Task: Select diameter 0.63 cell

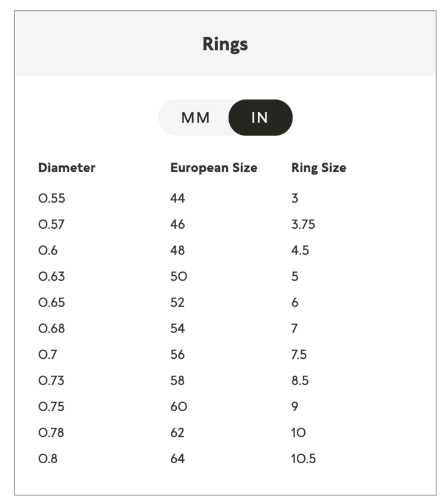Action: click(51, 276)
